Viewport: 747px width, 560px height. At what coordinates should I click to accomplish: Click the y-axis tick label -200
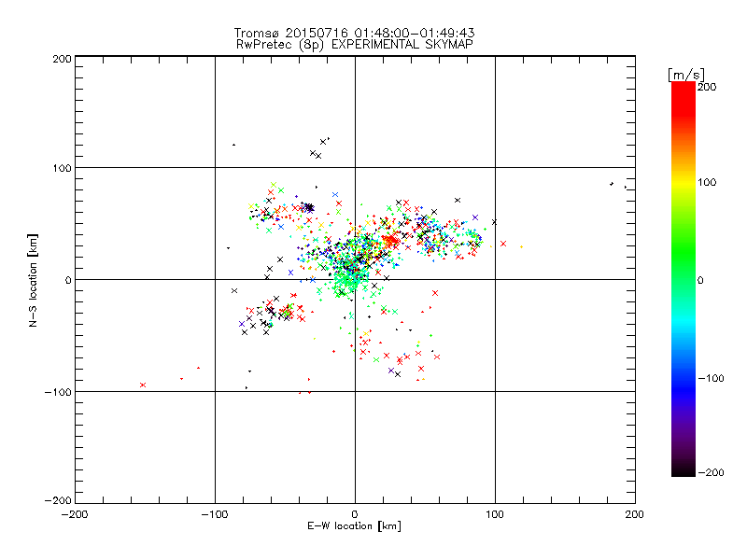point(58,500)
